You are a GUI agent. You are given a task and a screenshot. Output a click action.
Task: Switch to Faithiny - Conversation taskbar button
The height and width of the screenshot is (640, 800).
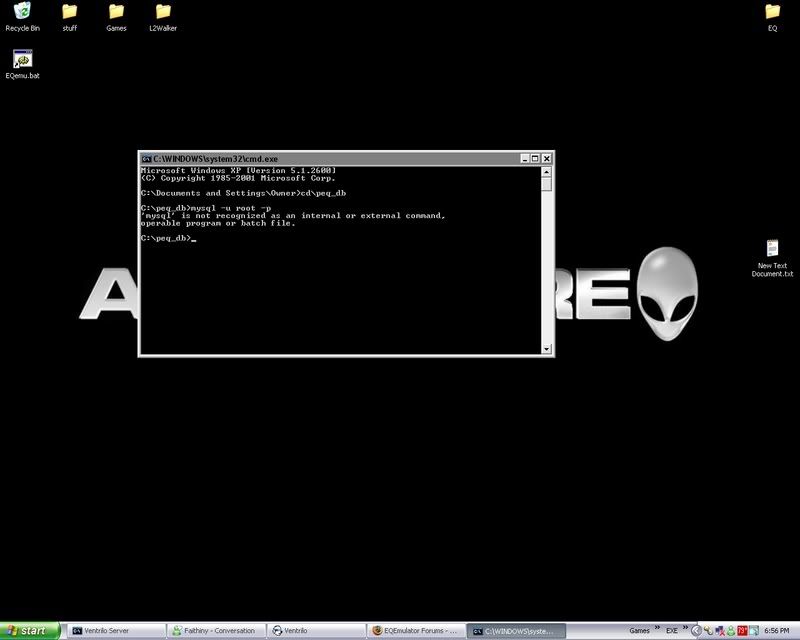coord(216,631)
